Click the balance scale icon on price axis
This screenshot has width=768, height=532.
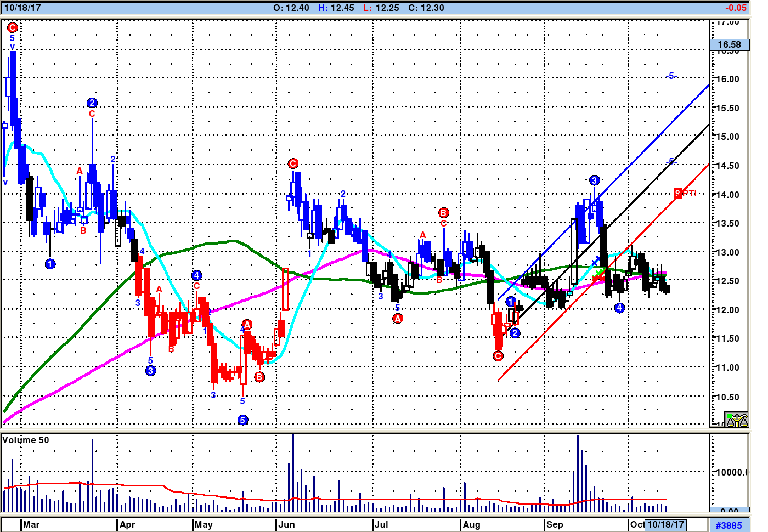click(x=736, y=420)
